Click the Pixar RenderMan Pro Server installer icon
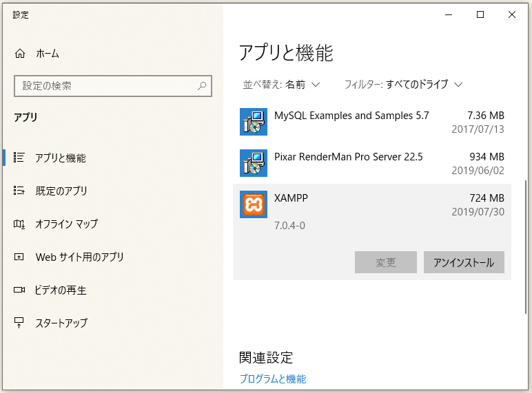Viewport: 532px width, 393px height. coord(254,163)
